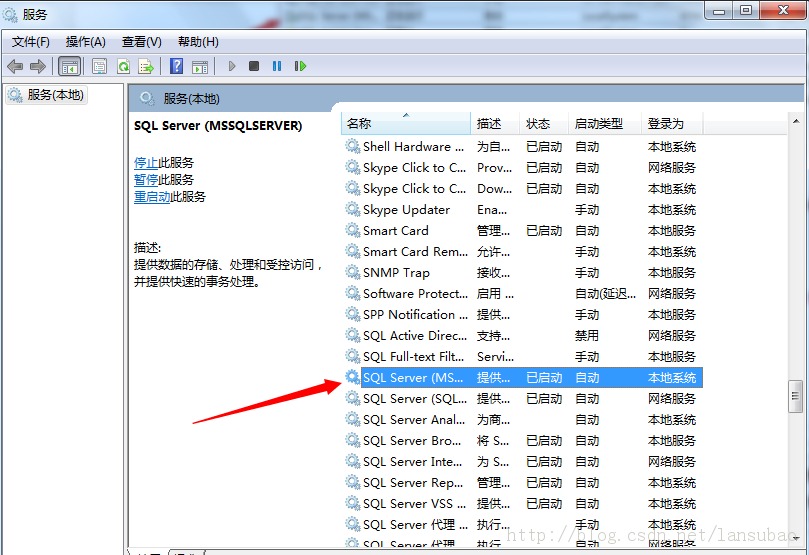Screen dimensions: 809x555
Task: Click gear icon of SQL Server Anal... row
Action: click(x=353, y=419)
